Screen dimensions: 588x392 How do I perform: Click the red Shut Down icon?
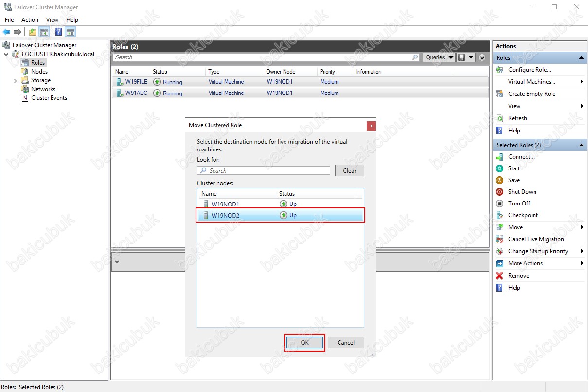499,192
